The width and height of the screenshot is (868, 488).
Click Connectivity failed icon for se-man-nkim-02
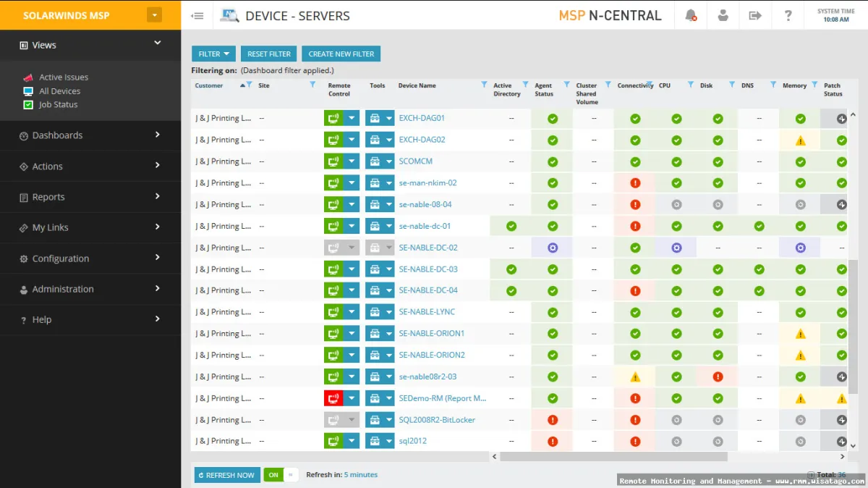[x=635, y=183]
